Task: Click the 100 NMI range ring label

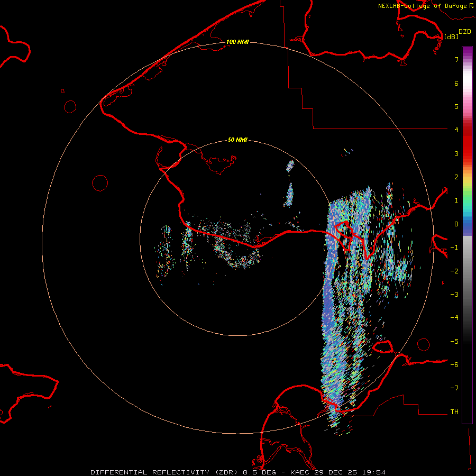Action: [237, 42]
